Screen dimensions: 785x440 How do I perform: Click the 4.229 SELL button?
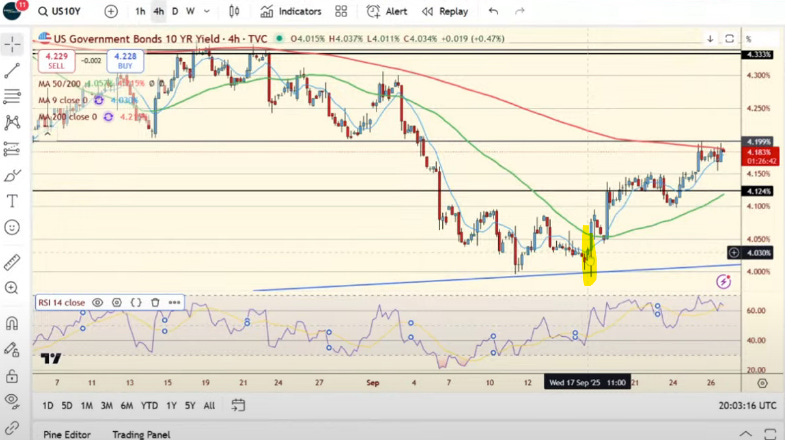[x=56, y=61]
